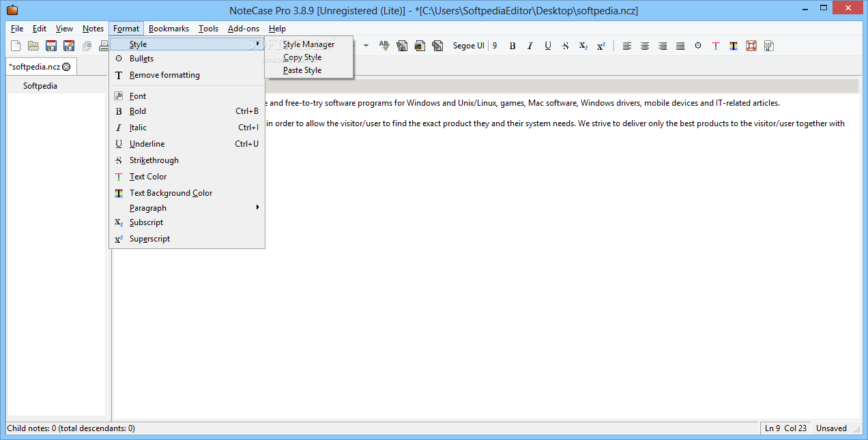Open the Notes menu
Viewport: 868px width, 440px height.
point(93,29)
